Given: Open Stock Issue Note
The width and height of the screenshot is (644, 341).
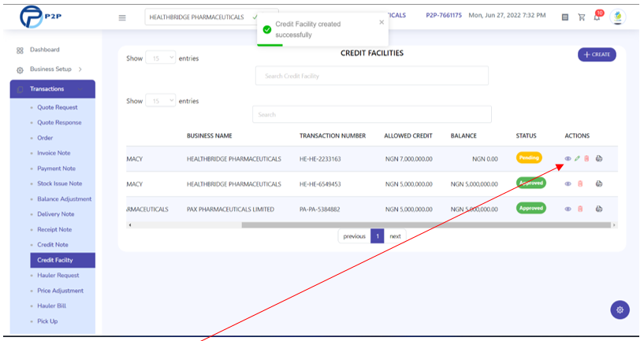Looking at the screenshot, I should (x=60, y=183).
